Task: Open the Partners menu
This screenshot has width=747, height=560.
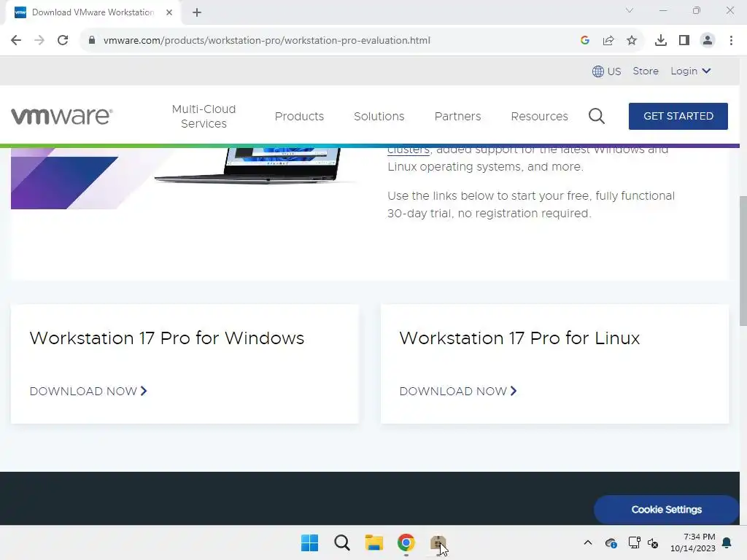Action: 458,116
